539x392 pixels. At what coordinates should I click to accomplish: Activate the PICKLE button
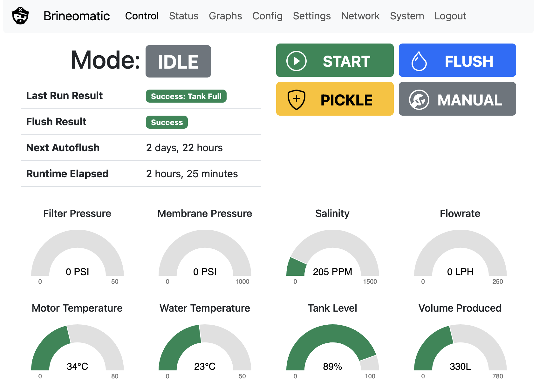pyautogui.click(x=335, y=99)
